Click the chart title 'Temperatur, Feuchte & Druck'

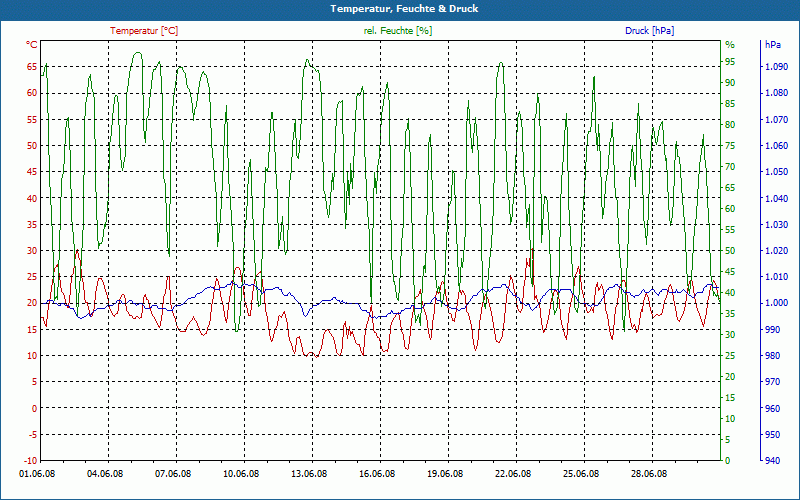coord(404,9)
